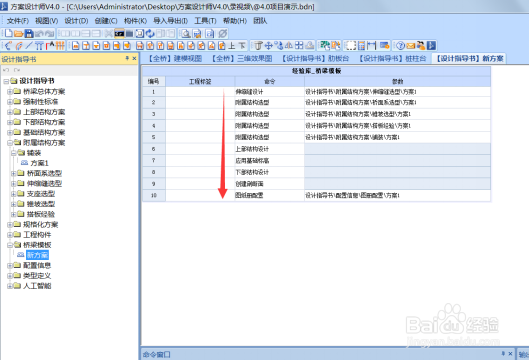Open the 导入导出(I) menu

pos(170,21)
